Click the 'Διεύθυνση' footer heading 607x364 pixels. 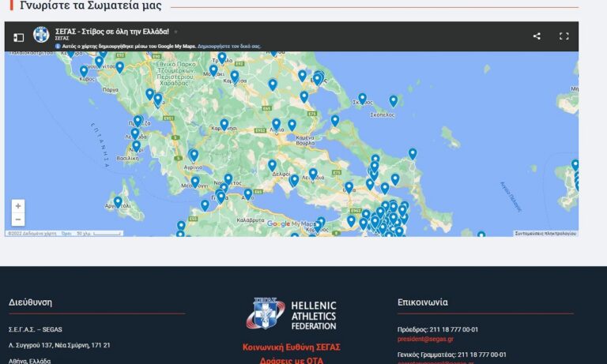click(30, 302)
